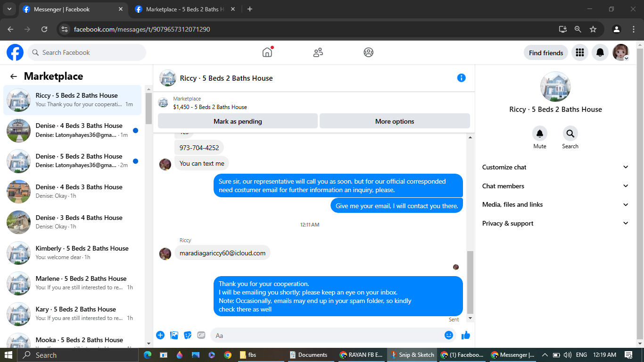Click the maradiagariccy60@icloud.com message
This screenshot has height=362, width=644.
pos(223,253)
